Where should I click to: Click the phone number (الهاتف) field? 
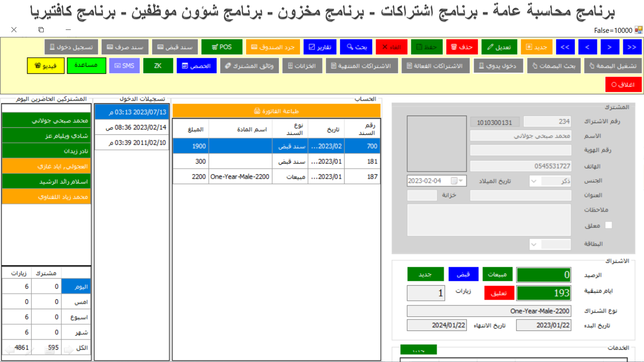tap(520, 166)
